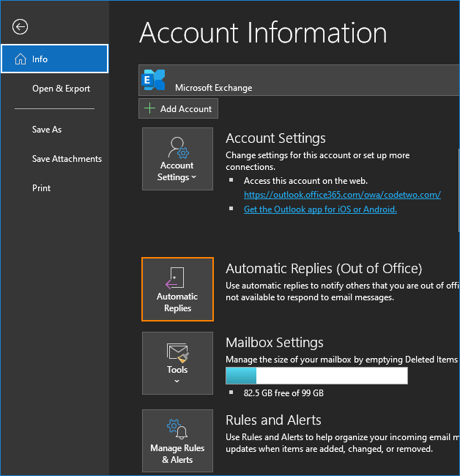460x476 pixels.
Task: Click 'Access this account on the web' text
Action: click(305, 181)
